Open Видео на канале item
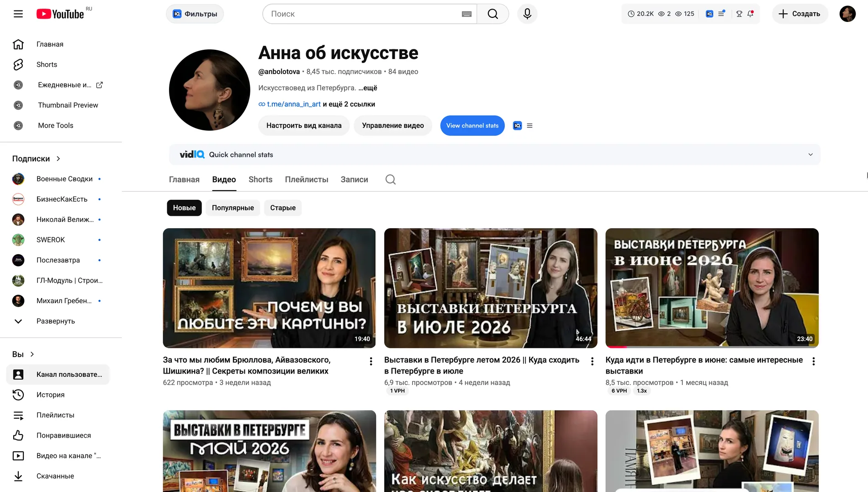 click(x=58, y=456)
